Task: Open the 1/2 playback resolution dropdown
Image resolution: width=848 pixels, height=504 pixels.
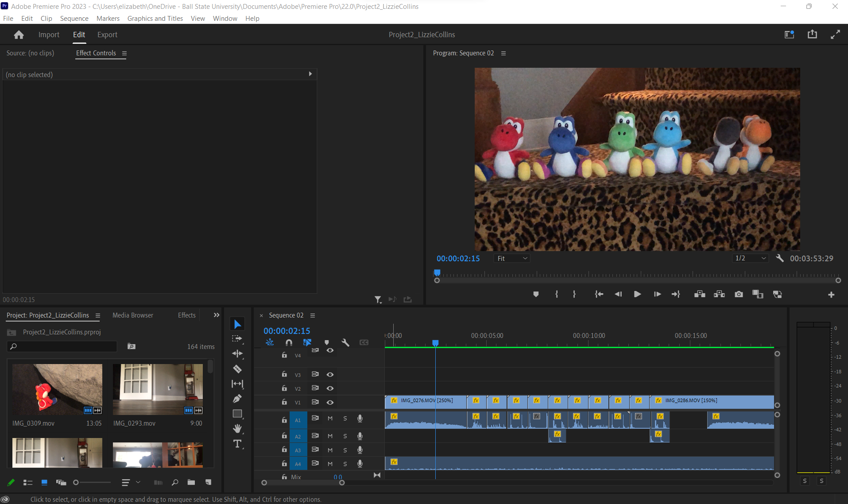Action: pyautogui.click(x=750, y=258)
